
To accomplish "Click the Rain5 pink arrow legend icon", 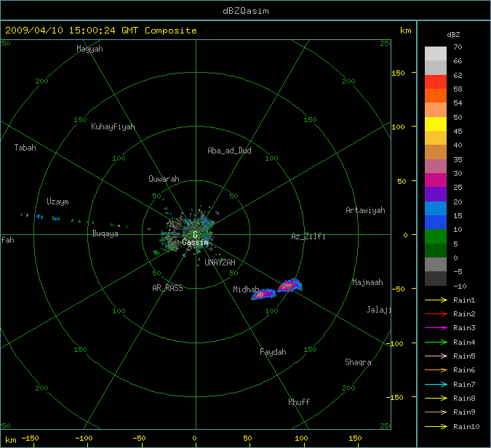I will [x=436, y=356].
